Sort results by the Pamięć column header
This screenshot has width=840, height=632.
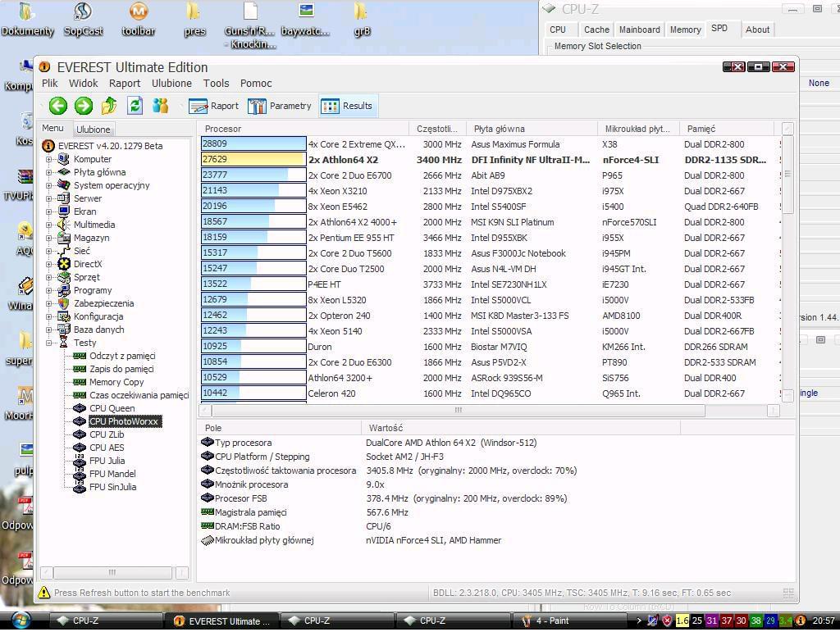coord(727,129)
